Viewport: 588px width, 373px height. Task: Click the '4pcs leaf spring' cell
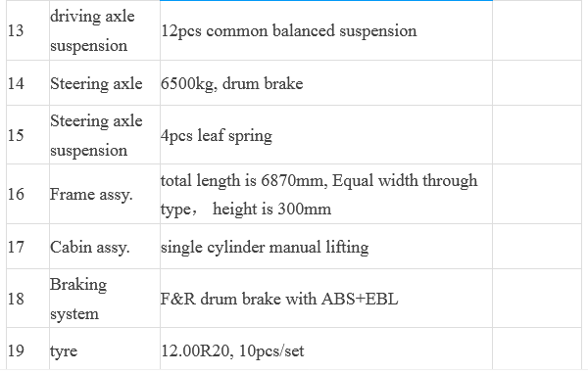pyautogui.click(x=326, y=135)
